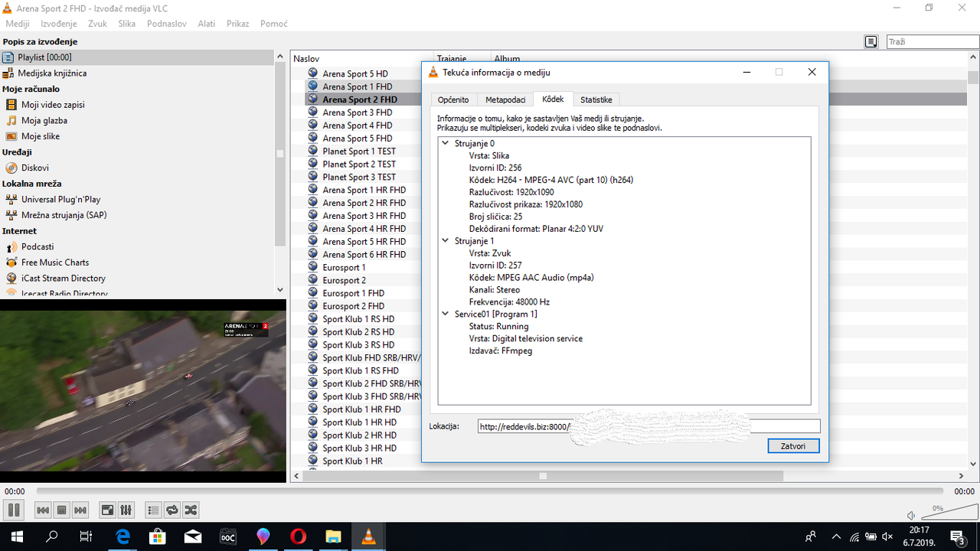Toggle shuffle/random playback button
980x551 pixels.
(x=191, y=510)
